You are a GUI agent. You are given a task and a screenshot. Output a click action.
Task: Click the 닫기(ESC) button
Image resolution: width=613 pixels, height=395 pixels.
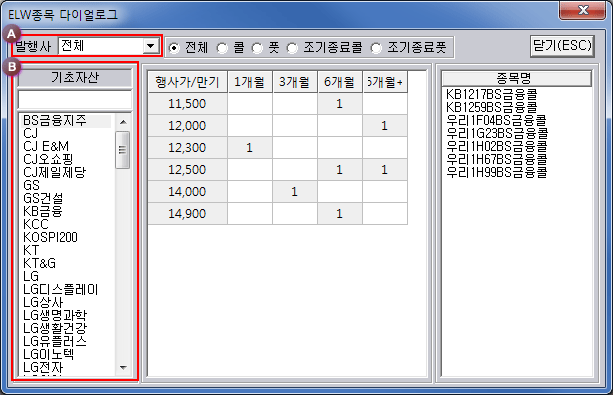[x=562, y=46]
